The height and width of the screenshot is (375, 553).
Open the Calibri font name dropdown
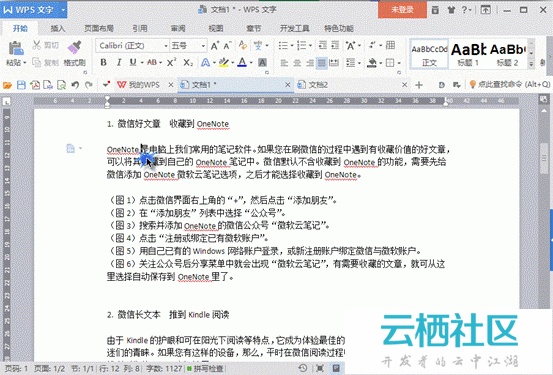(165, 46)
